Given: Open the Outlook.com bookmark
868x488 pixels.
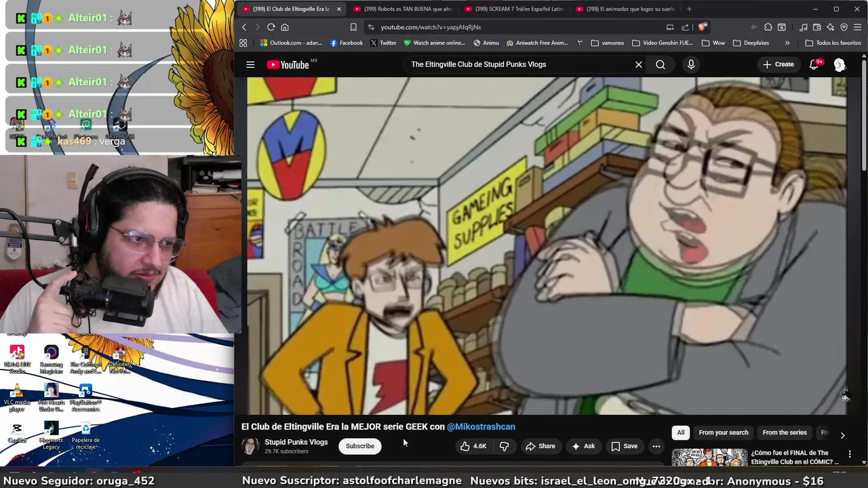Looking at the screenshot, I should (291, 43).
